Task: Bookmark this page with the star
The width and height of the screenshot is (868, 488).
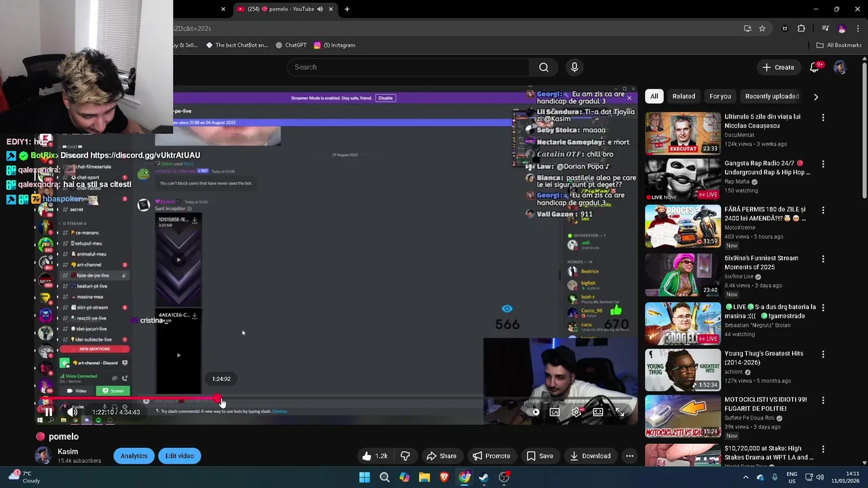Action: tap(762, 28)
